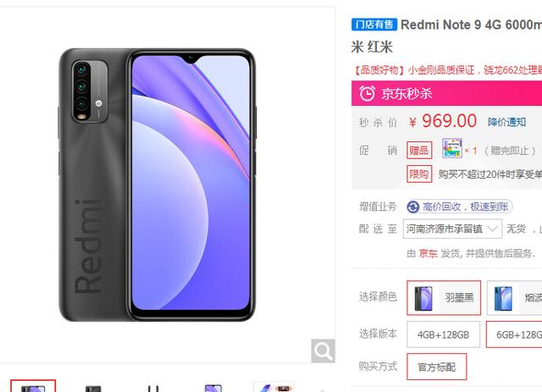Screen dimensions: 542x392
Task: Open the 河南济源市承留镇 delivery address dropdown
Action: pos(452,229)
